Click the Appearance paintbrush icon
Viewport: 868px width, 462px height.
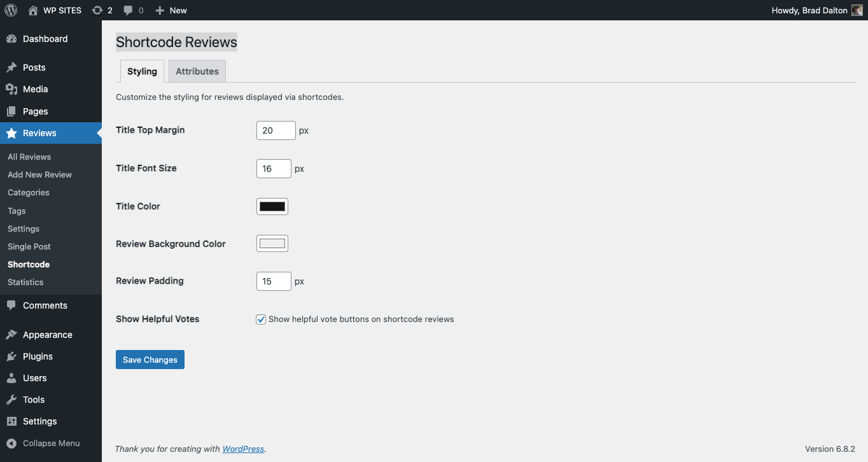(x=11, y=335)
